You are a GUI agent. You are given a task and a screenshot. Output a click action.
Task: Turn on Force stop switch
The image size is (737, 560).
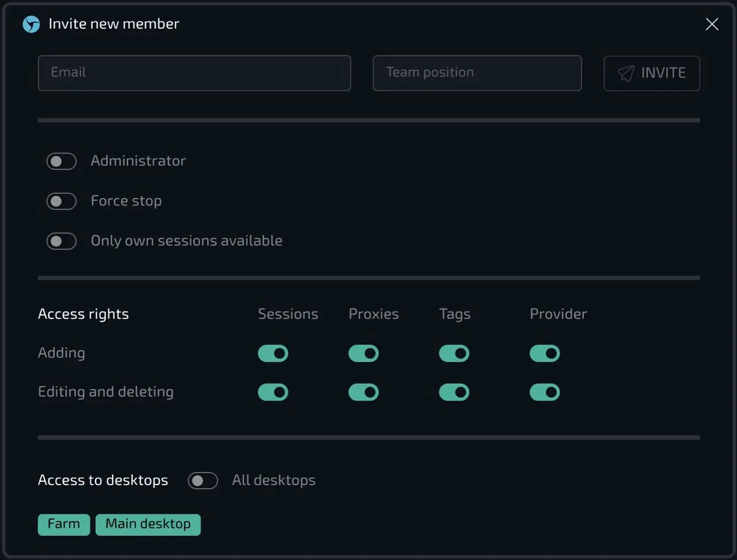point(62,201)
